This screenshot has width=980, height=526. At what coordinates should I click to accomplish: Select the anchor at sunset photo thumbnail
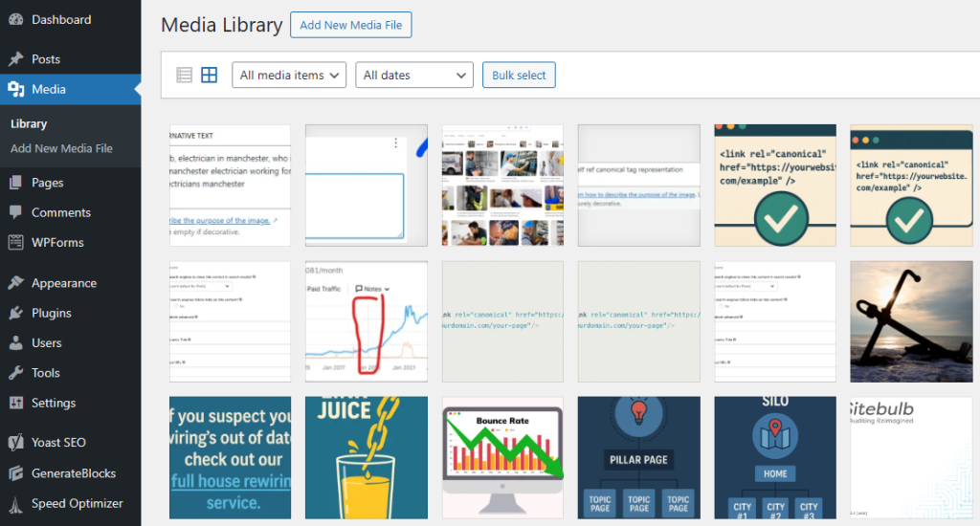click(x=911, y=321)
